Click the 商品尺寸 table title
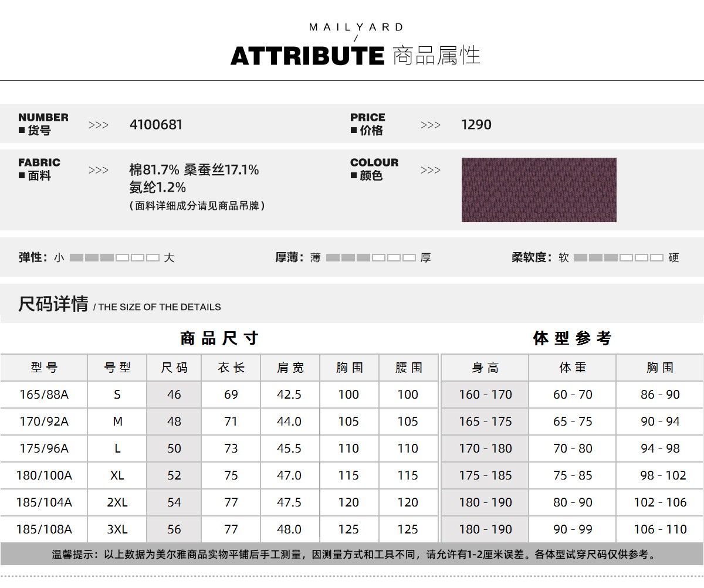Viewport: 704px width, 588px height. [219, 338]
